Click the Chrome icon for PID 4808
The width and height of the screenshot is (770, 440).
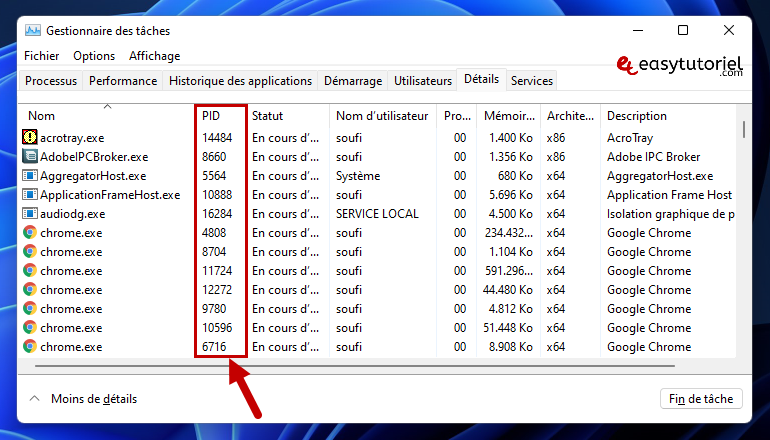pyautogui.click(x=30, y=232)
